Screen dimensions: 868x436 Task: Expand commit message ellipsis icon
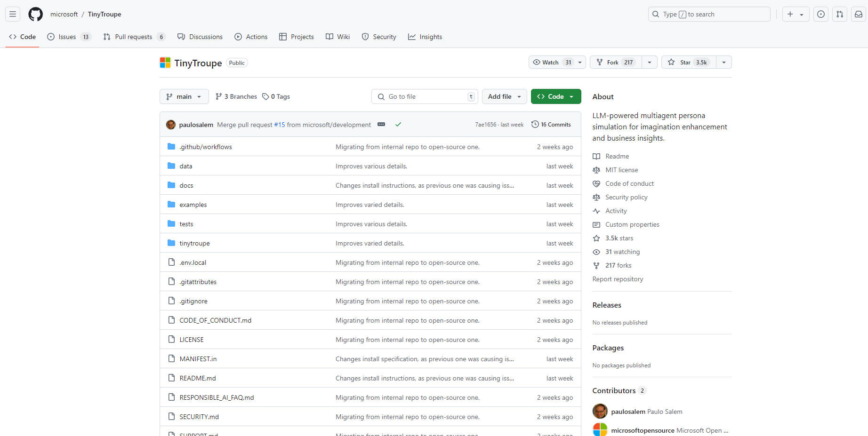coord(381,125)
